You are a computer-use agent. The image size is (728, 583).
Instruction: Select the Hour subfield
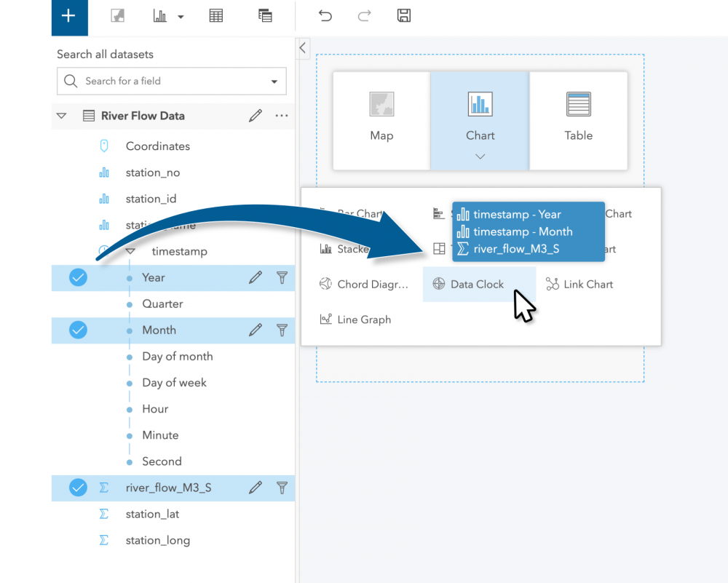point(155,409)
